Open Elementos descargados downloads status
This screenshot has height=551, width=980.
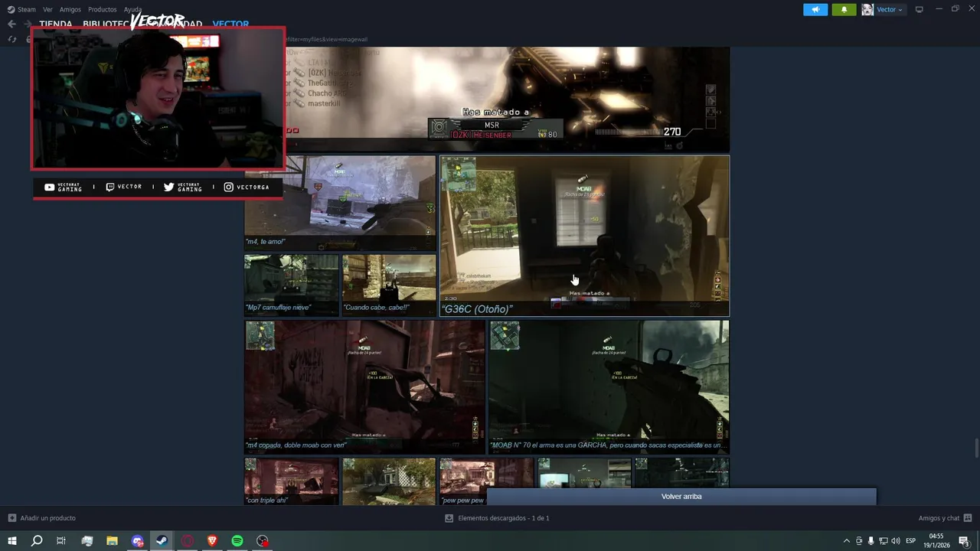pos(503,518)
